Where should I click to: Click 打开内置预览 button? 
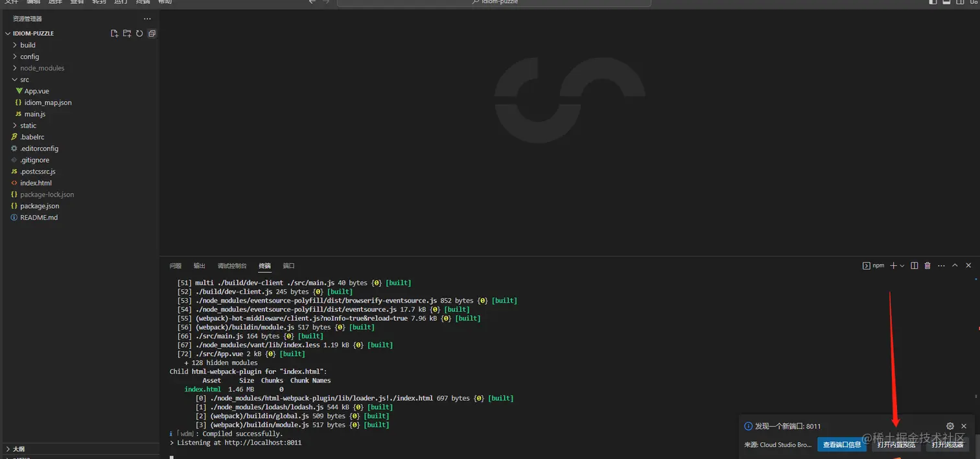pos(896,445)
